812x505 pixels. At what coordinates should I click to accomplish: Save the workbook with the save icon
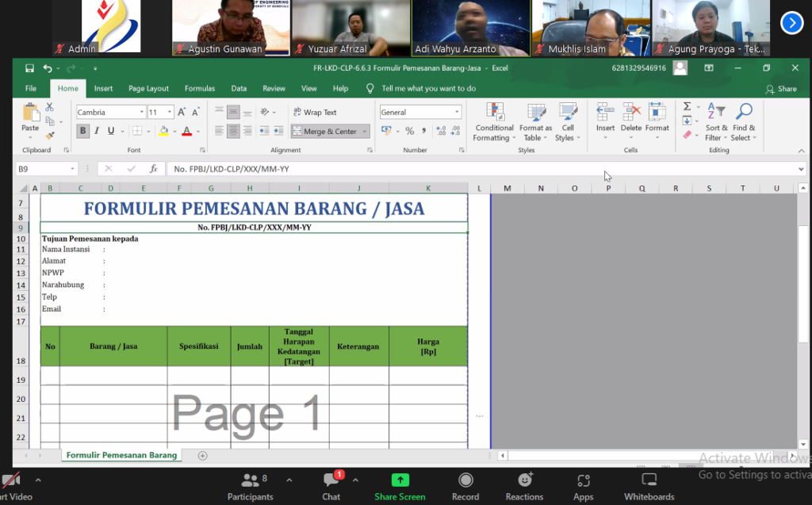(x=29, y=68)
